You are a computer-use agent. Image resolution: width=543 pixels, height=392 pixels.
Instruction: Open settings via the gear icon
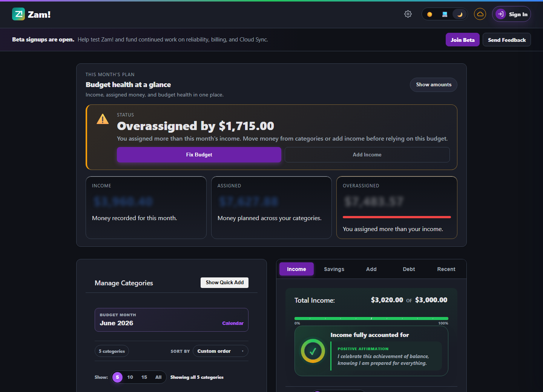coord(408,14)
